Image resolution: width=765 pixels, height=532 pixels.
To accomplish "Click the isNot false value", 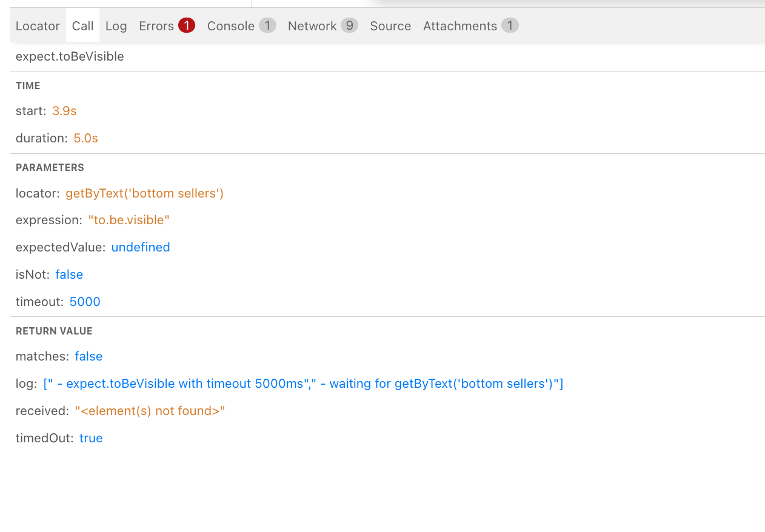I will (69, 274).
